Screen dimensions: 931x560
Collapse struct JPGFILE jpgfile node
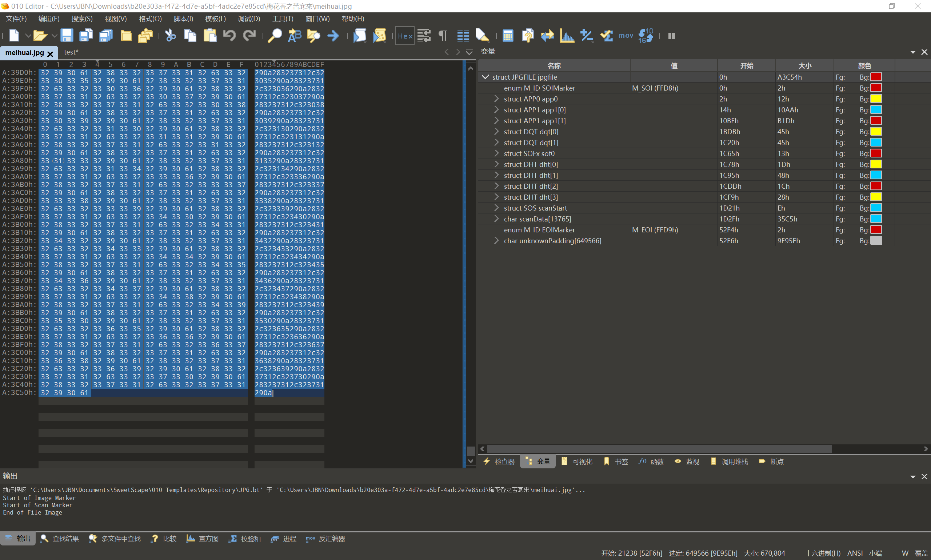tap(485, 77)
